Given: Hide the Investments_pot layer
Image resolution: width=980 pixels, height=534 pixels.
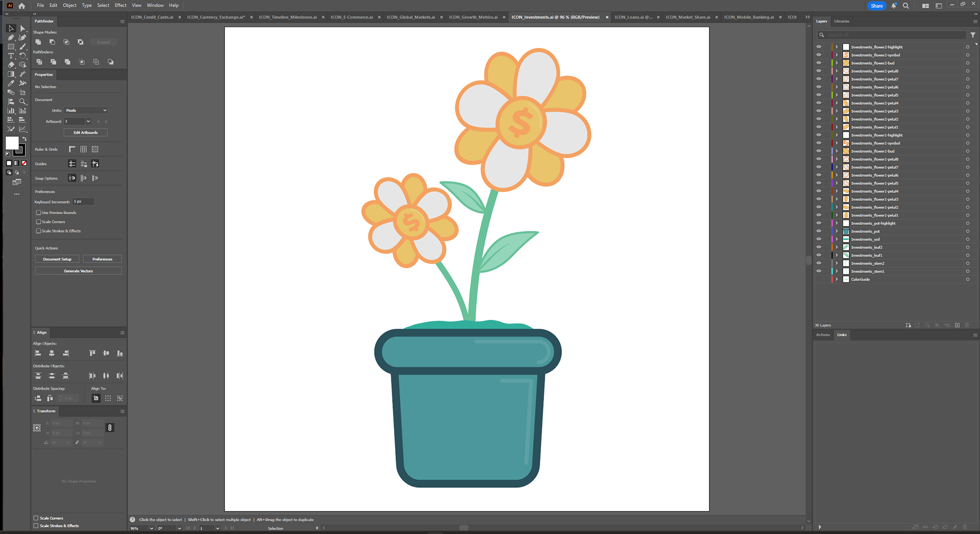Looking at the screenshot, I should click(819, 231).
